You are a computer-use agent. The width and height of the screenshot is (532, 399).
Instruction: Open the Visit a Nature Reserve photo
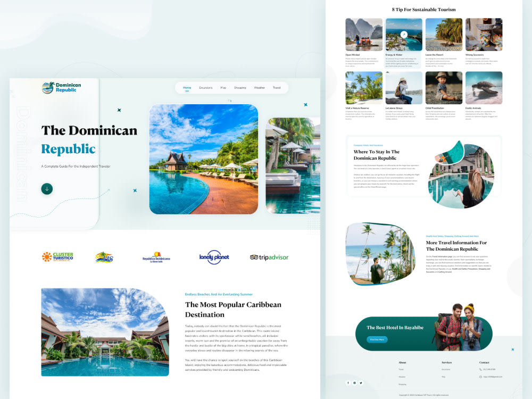364,88
